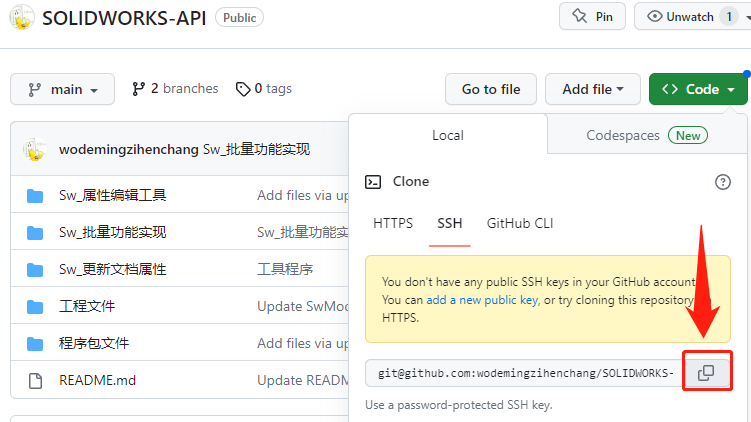The height and width of the screenshot is (422, 751).
Task: Click the SSH clone URL text field
Action: coord(524,373)
